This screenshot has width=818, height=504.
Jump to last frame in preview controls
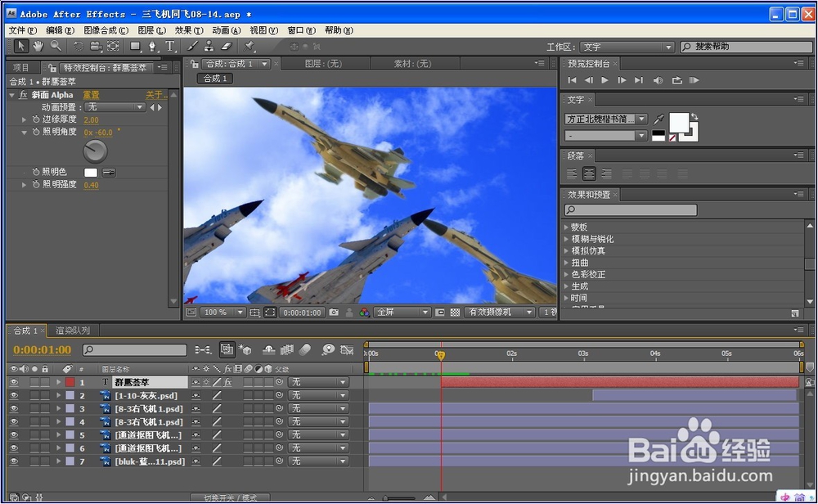[639, 80]
